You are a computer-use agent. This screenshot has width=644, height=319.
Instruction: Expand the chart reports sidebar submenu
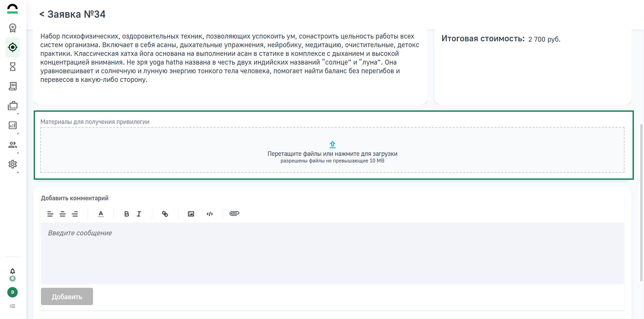pyautogui.click(x=12, y=125)
